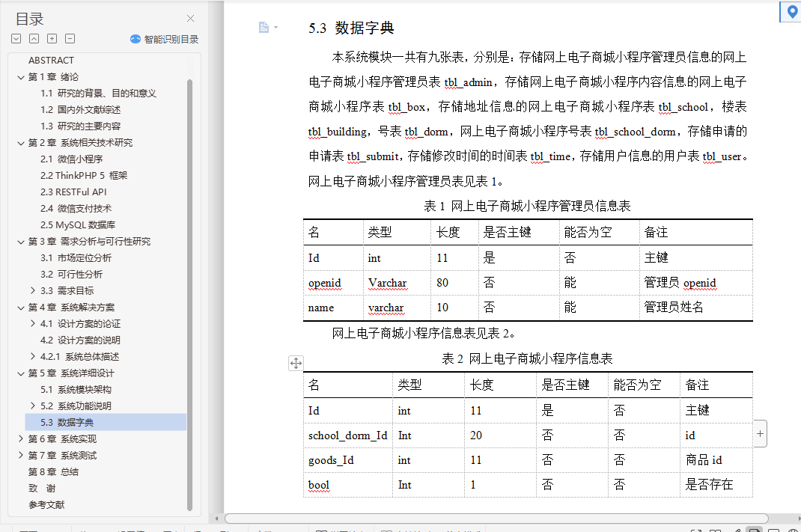
Task: Jump to 致谢 in the outline
Action: (42, 488)
